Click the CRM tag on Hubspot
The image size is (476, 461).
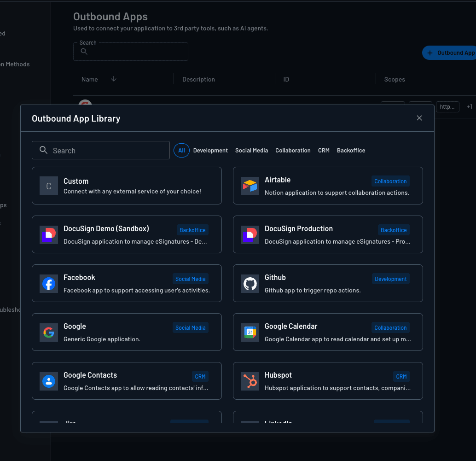[x=401, y=377]
